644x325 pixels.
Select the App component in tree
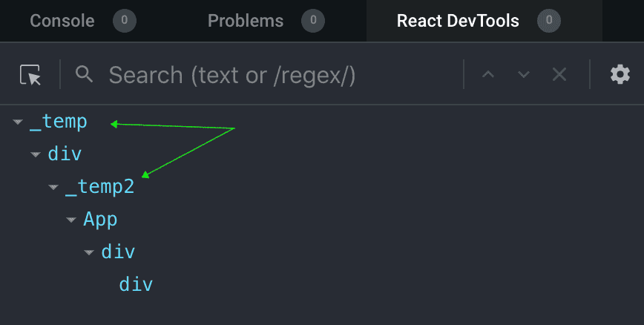(x=100, y=220)
